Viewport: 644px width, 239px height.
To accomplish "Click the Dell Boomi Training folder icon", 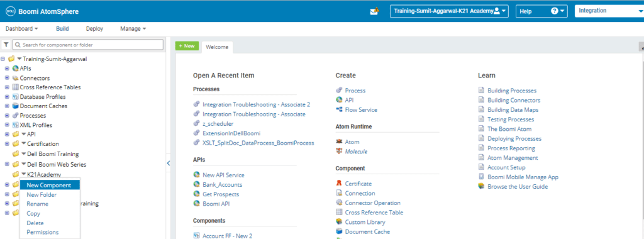I will coord(16,154).
